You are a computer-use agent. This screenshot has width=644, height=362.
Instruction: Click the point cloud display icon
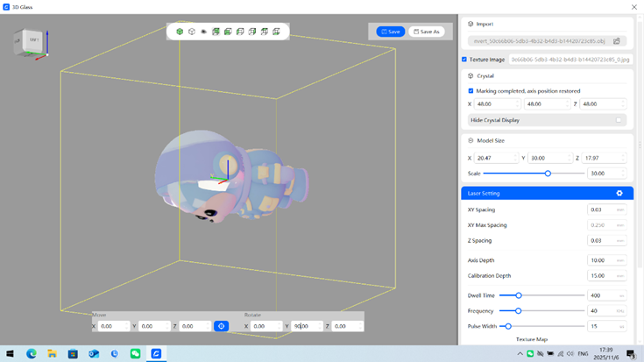point(204,32)
